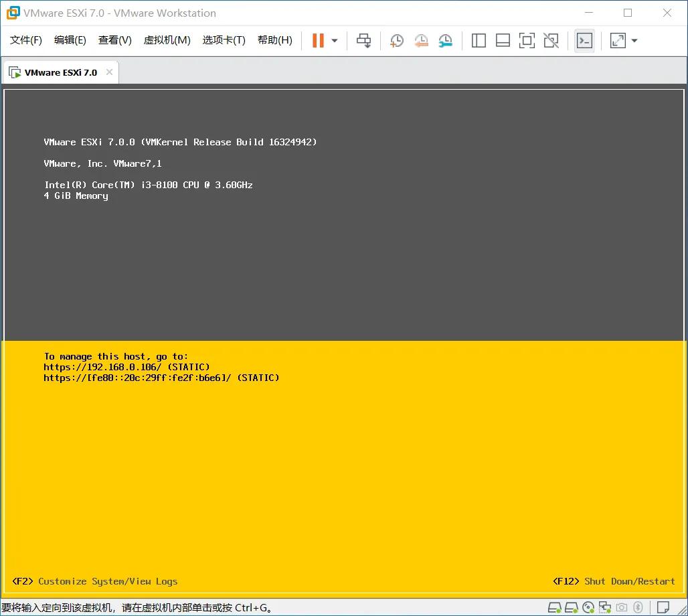Take a snapshot of the VM

pos(396,40)
